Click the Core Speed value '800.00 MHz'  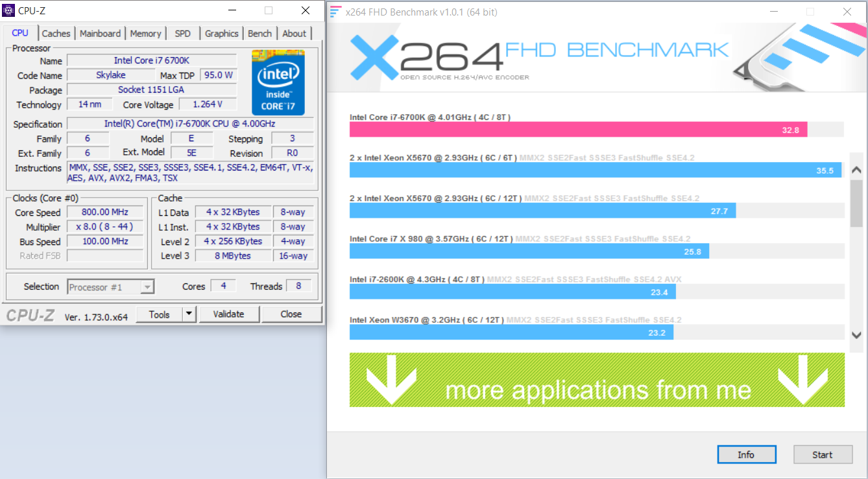point(105,212)
